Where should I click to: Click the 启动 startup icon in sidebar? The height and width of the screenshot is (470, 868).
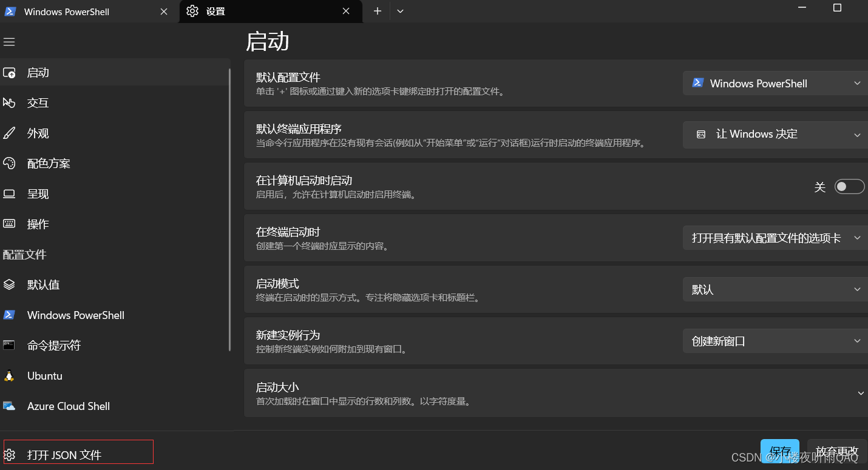click(9, 73)
